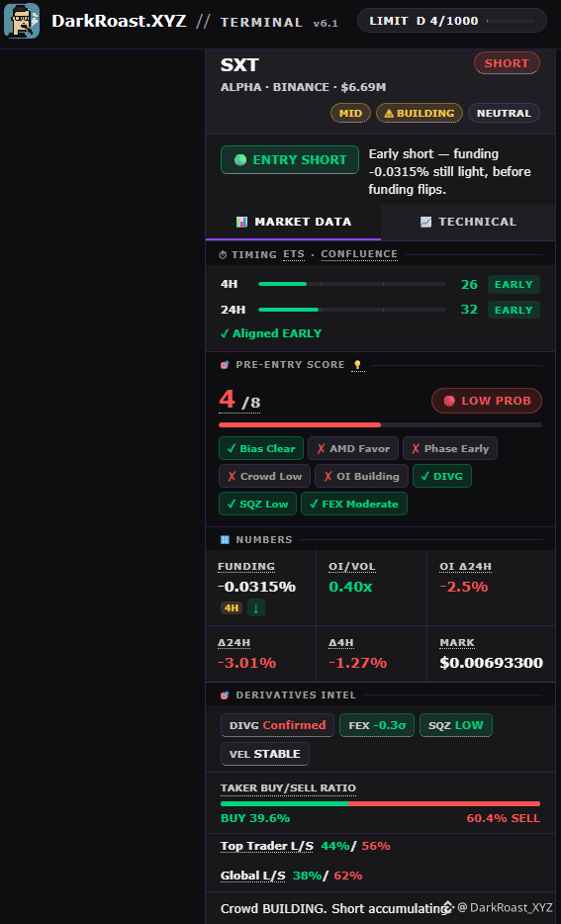The width and height of the screenshot is (561, 924).
Task: Click the 24H timing progress bar
Action: [352, 310]
